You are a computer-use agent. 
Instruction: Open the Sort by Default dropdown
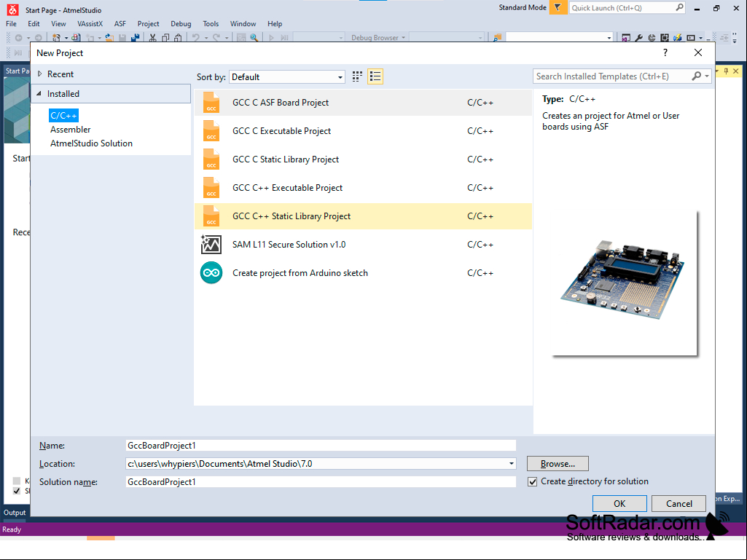(287, 77)
